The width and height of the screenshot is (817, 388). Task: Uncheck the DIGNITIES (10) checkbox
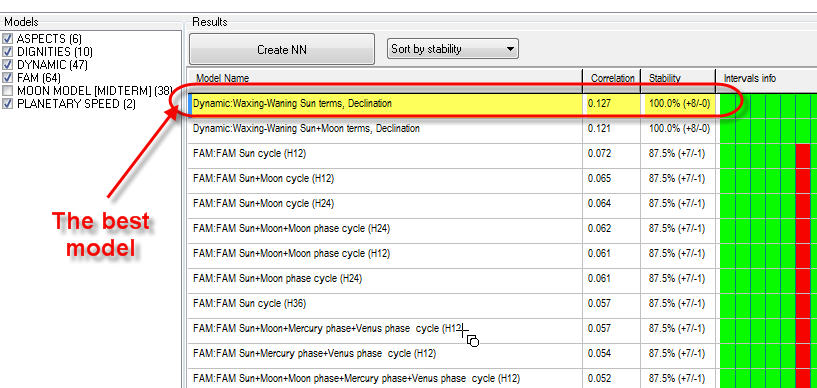pos(7,52)
